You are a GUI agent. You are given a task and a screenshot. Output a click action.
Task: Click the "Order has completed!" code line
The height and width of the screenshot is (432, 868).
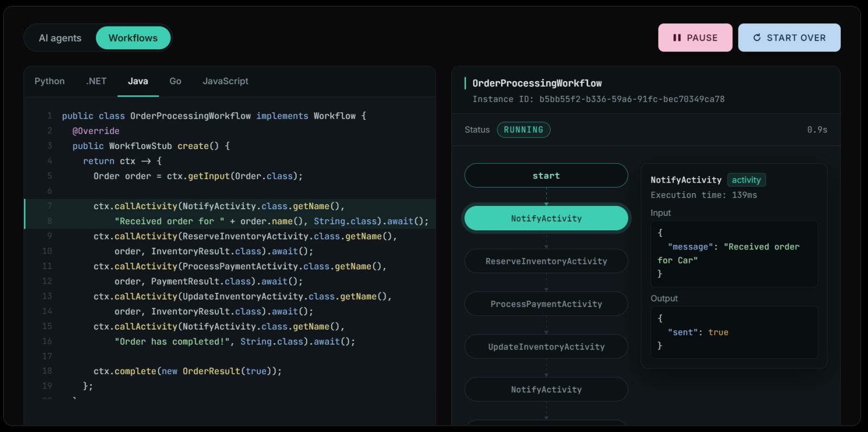(x=235, y=341)
